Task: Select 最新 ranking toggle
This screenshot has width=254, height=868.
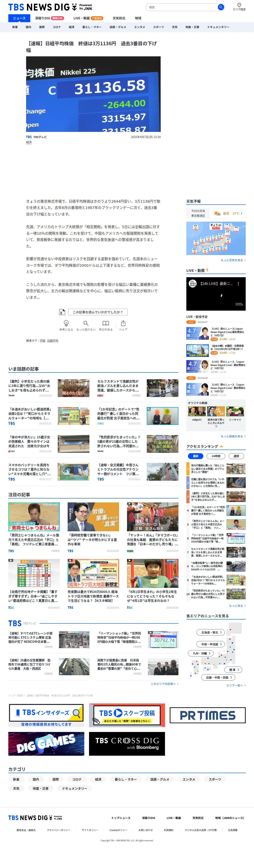Action: click(196, 456)
